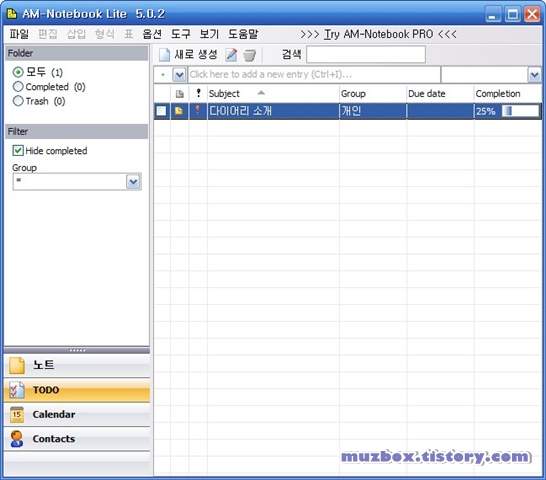The height and width of the screenshot is (480, 546).
Task: Click the 다이어리 소개 subject cell
Action: point(273,111)
